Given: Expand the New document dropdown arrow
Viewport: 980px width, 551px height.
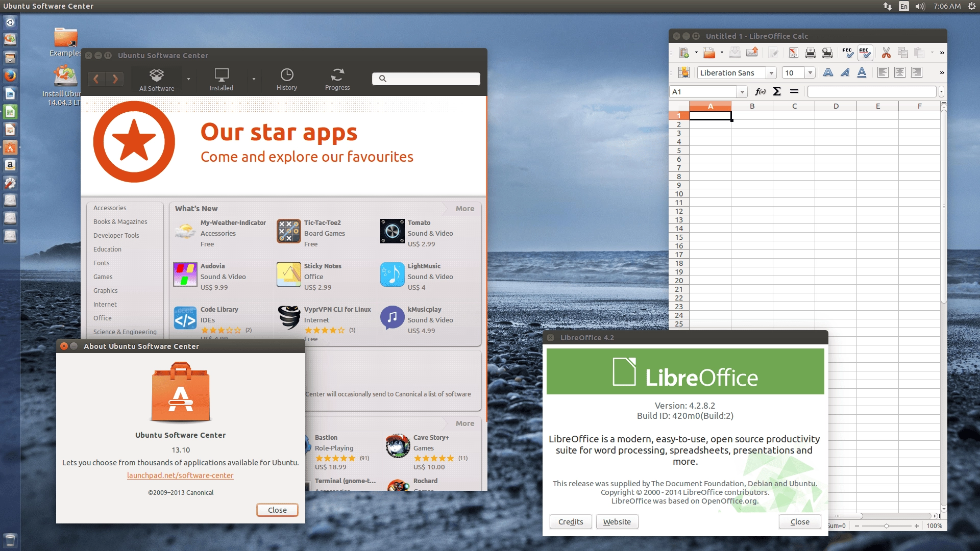Looking at the screenshot, I should [x=696, y=53].
